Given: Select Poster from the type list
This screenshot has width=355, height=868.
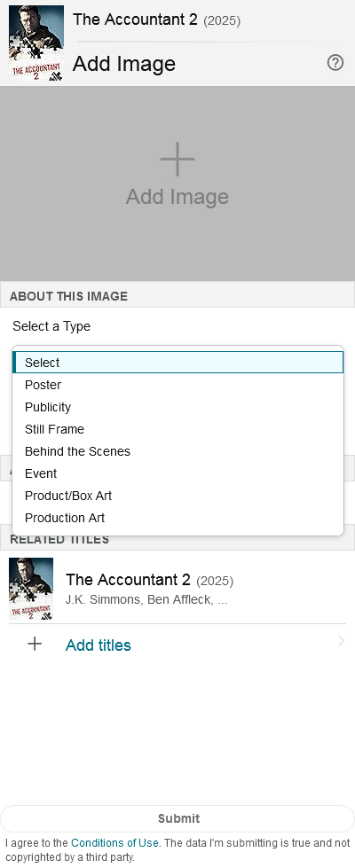Looking at the screenshot, I should [177, 385].
